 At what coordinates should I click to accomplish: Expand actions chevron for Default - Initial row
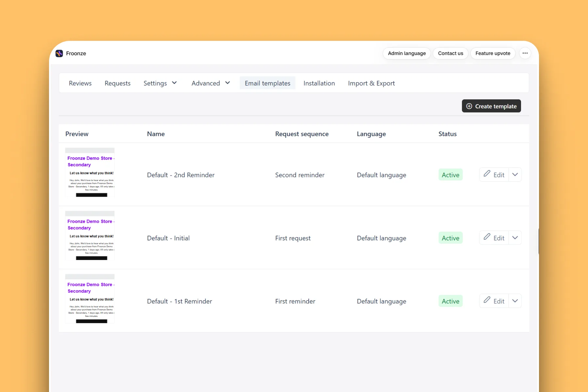point(515,238)
